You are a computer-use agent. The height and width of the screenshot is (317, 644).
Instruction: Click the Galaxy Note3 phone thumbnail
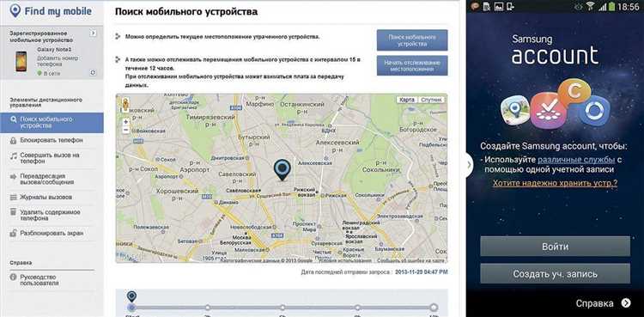tap(21, 61)
